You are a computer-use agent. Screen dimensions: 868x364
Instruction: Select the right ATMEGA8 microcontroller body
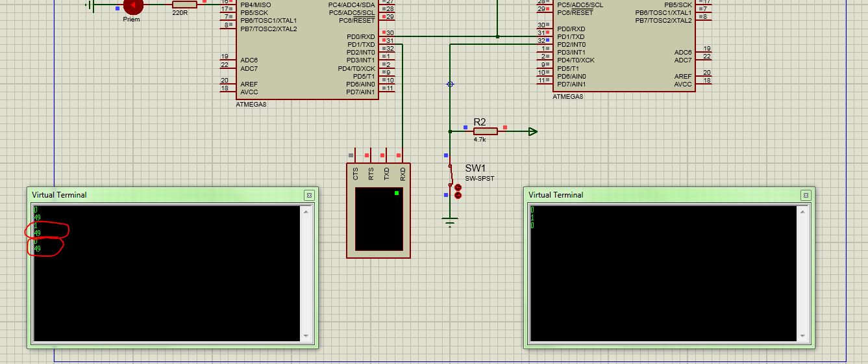coord(624,45)
